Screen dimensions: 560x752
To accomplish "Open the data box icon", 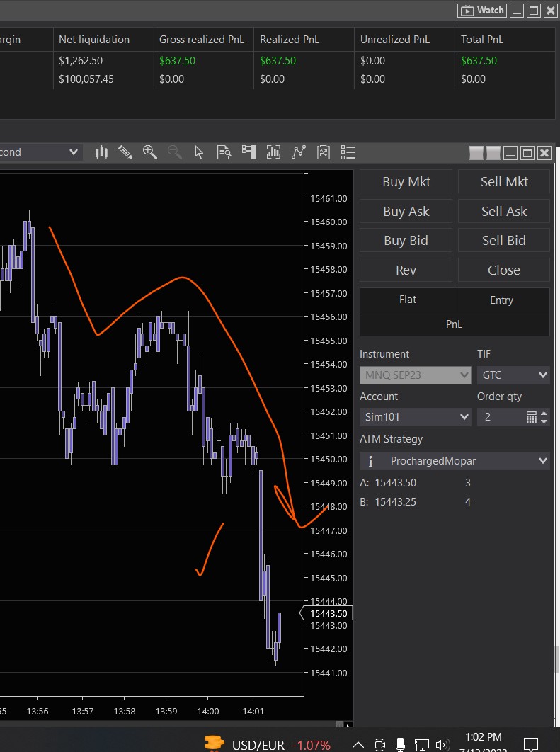I will coord(224,152).
